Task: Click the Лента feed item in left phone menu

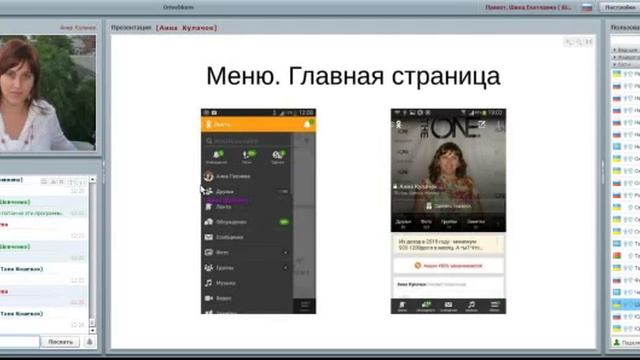Action: pyautogui.click(x=247, y=207)
